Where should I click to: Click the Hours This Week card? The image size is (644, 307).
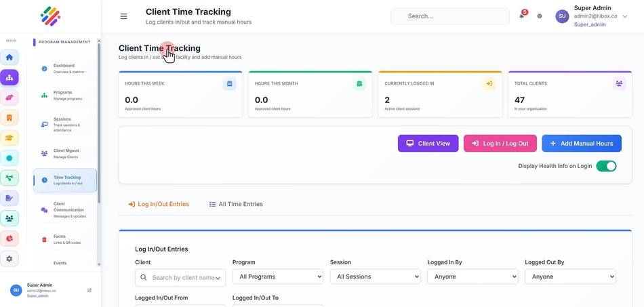click(x=180, y=94)
